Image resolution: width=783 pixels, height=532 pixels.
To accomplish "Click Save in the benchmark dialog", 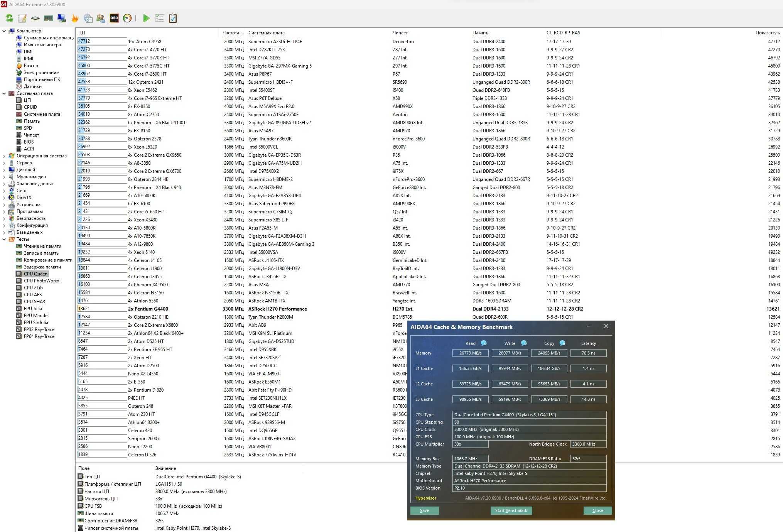I will [x=424, y=510].
